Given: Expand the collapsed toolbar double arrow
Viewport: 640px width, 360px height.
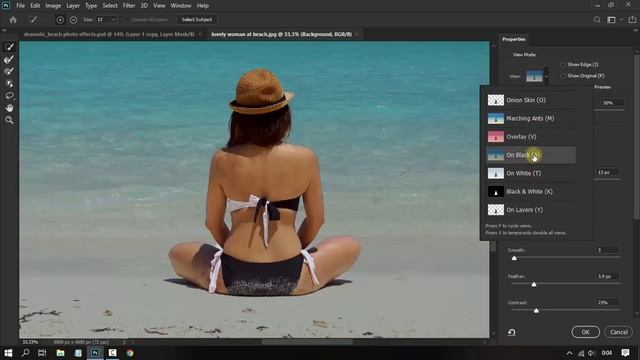Looking at the screenshot, I should (4, 30).
